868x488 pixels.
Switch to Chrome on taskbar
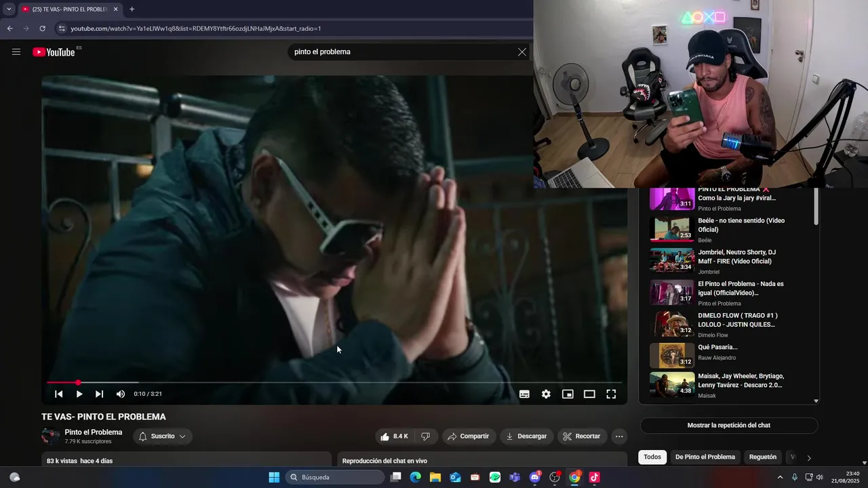[574, 477]
